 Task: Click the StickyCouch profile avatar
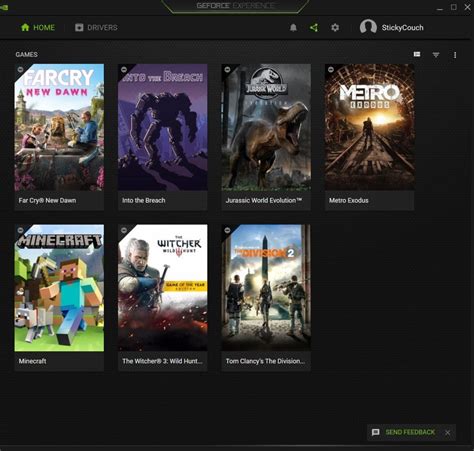368,27
